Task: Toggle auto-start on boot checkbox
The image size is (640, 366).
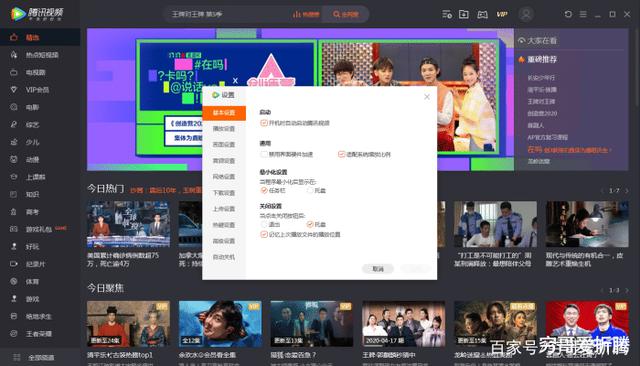Action: [264, 123]
